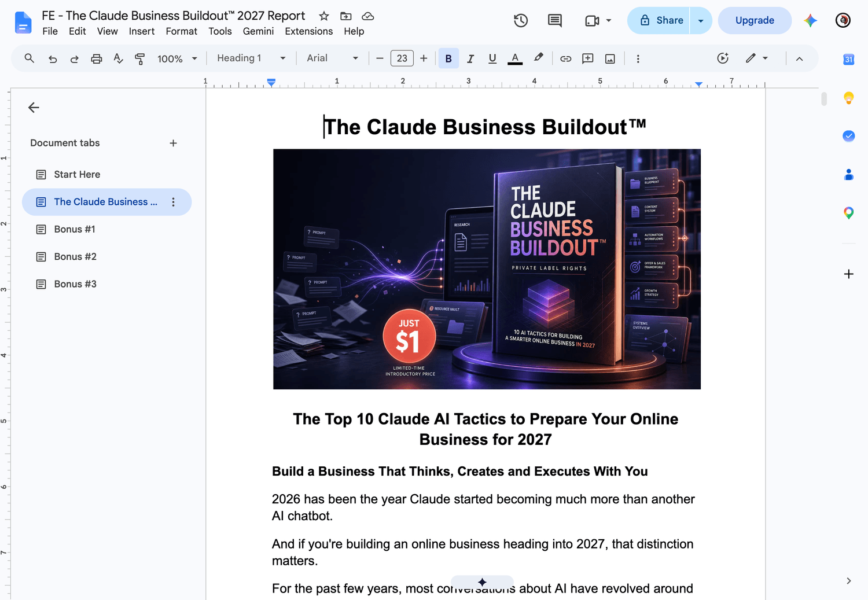Hide the menus with chevron
The height and width of the screenshot is (600, 868).
pos(799,58)
